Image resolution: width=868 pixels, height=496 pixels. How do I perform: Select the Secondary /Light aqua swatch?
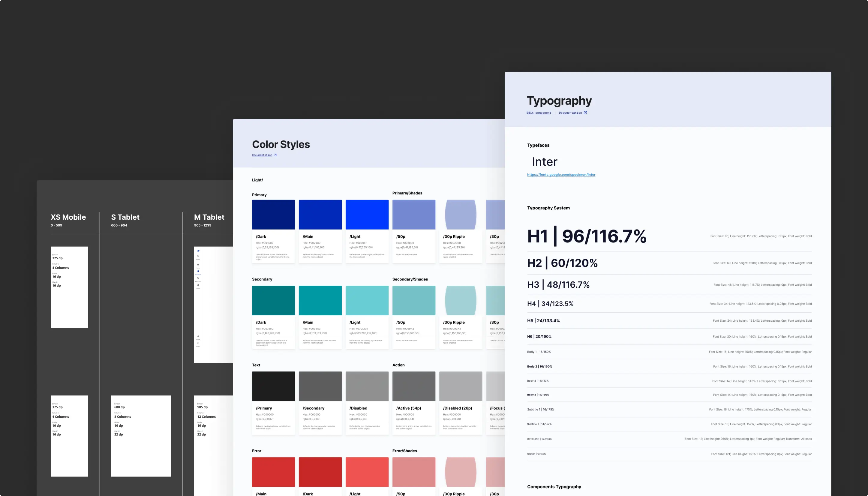(367, 300)
